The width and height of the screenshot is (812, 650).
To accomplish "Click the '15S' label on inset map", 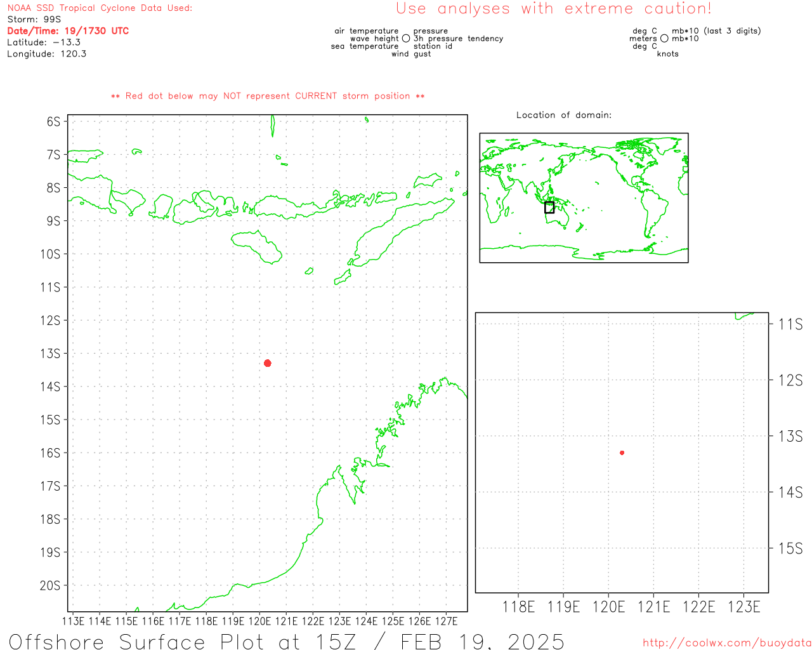I will [x=790, y=548].
